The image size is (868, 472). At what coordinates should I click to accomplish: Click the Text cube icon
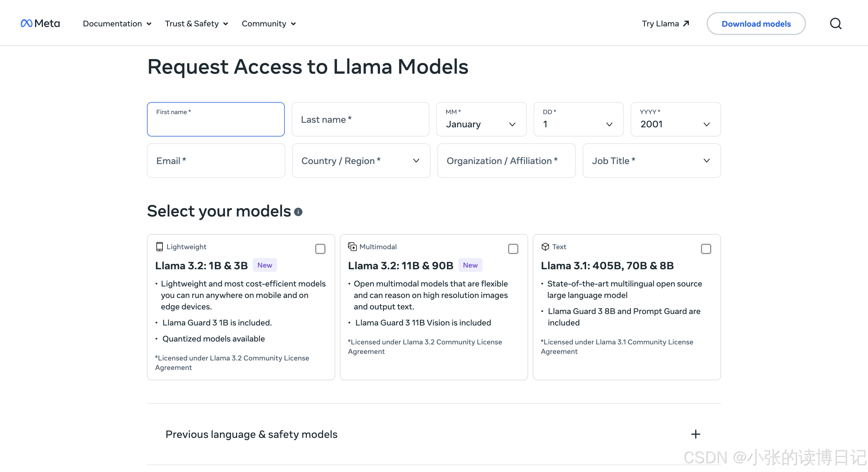tap(545, 247)
